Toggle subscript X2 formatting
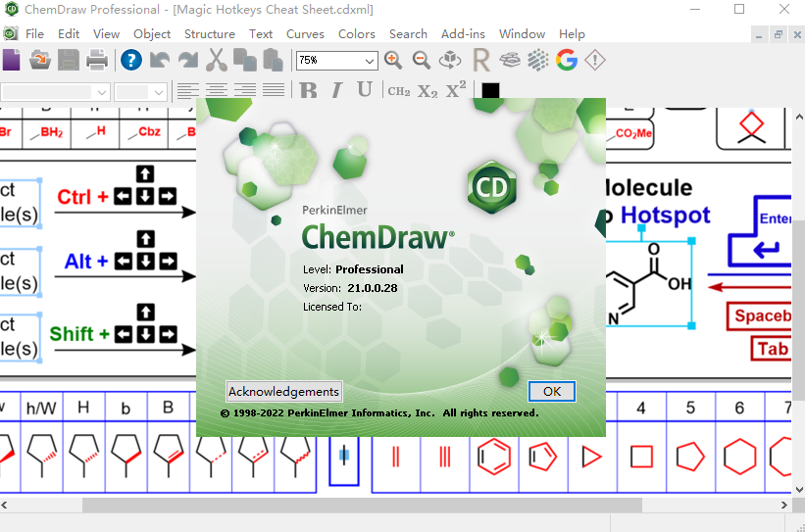The image size is (805, 532). click(x=428, y=91)
